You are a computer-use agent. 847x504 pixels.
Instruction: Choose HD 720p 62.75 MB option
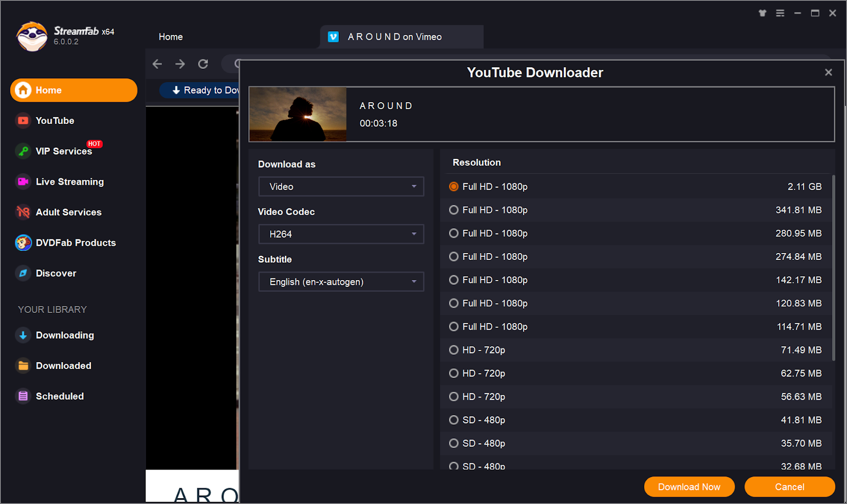click(x=636, y=373)
